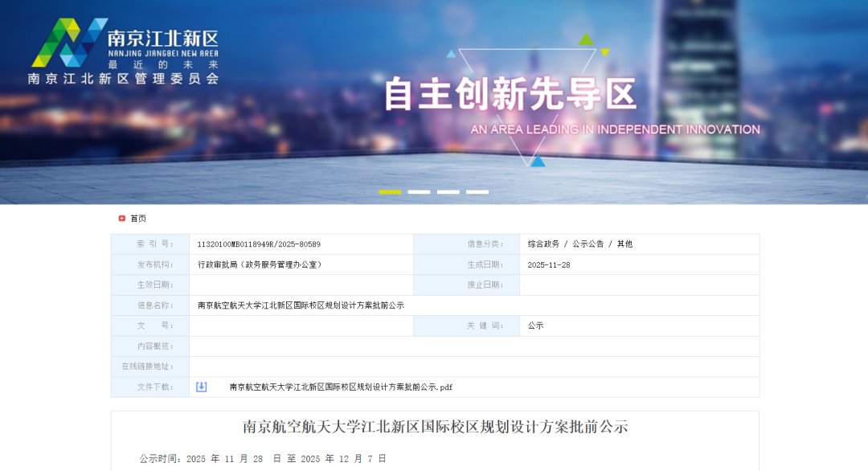Click the 在线链接地址 label cell

pyautogui.click(x=150, y=367)
